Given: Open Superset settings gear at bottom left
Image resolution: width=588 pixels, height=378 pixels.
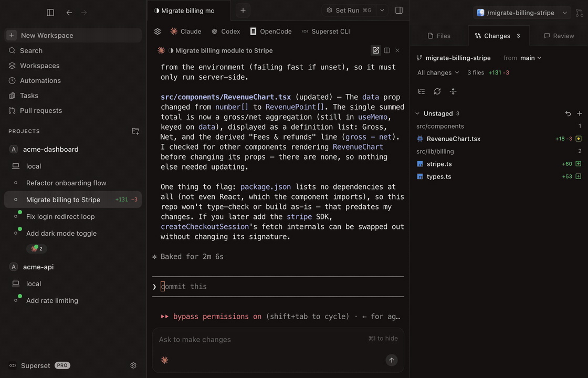Looking at the screenshot, I should click(133, 365).
